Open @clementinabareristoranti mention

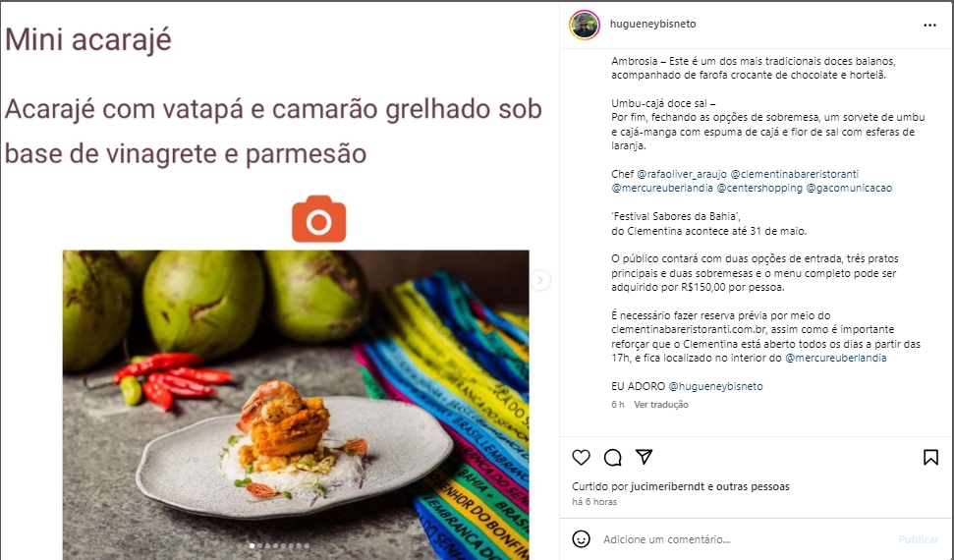pyautogui.click(x=795, y=174)
